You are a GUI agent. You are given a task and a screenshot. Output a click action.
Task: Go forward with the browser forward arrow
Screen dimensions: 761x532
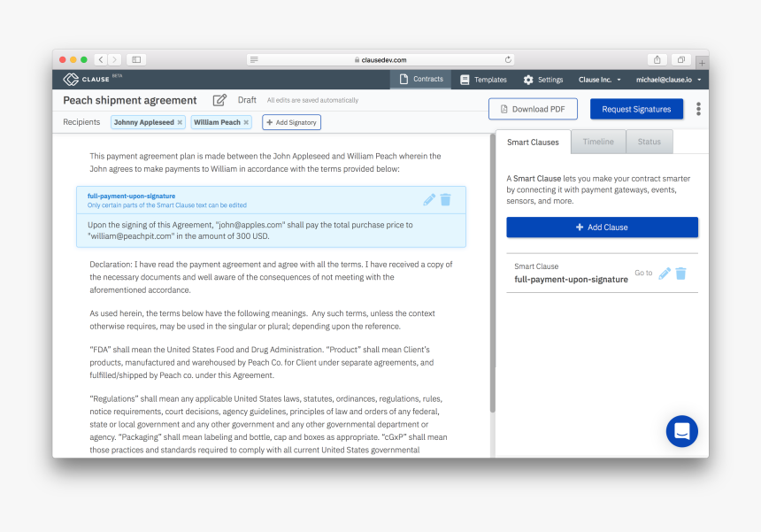click(114, 59)
